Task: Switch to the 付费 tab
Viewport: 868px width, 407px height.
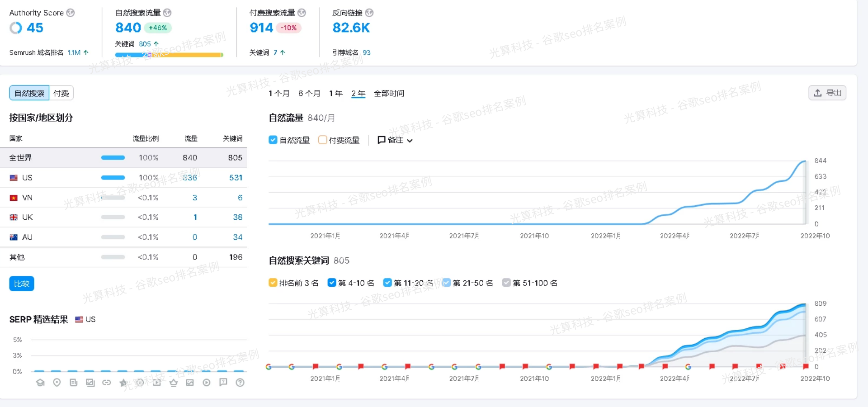Action: [x=61, y=93]
